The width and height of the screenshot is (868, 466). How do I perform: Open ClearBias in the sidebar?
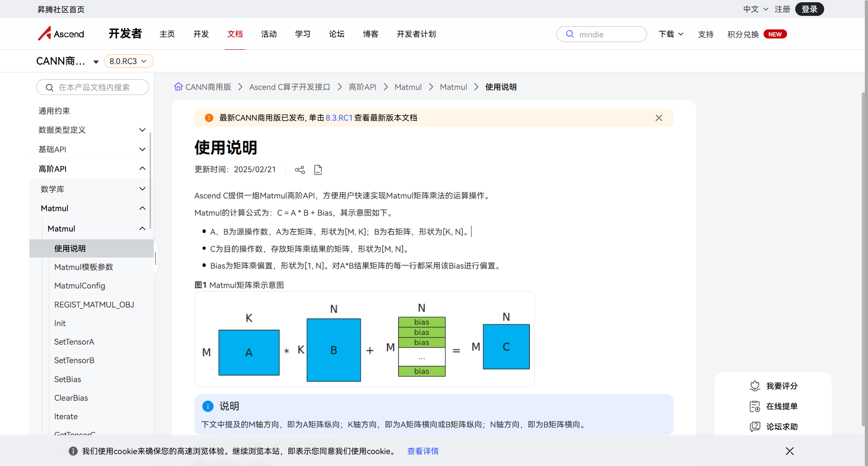pyautogui.click(x=71, y=398)
